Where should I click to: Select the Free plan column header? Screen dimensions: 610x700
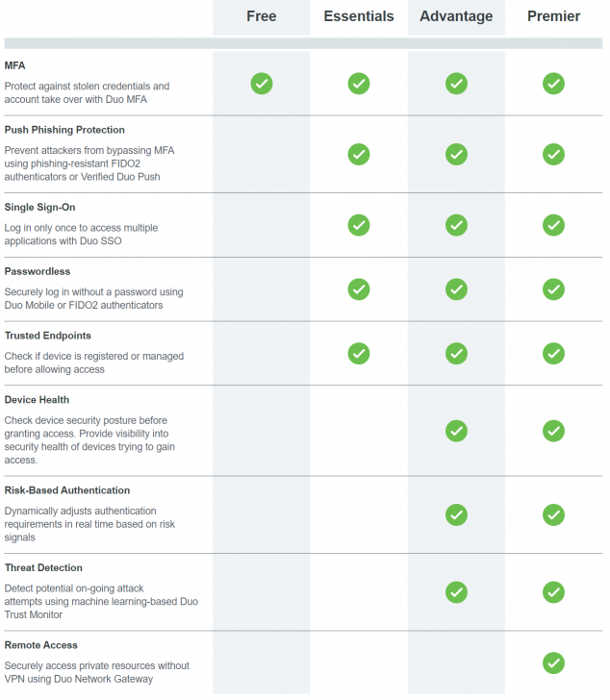[262, 16]
